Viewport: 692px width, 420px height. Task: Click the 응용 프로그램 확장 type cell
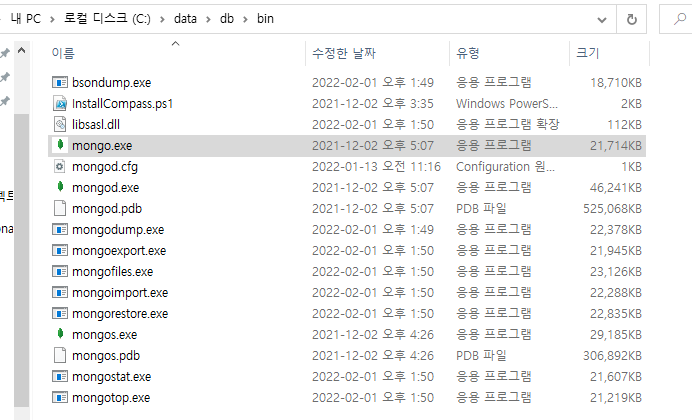click(508, 124)
